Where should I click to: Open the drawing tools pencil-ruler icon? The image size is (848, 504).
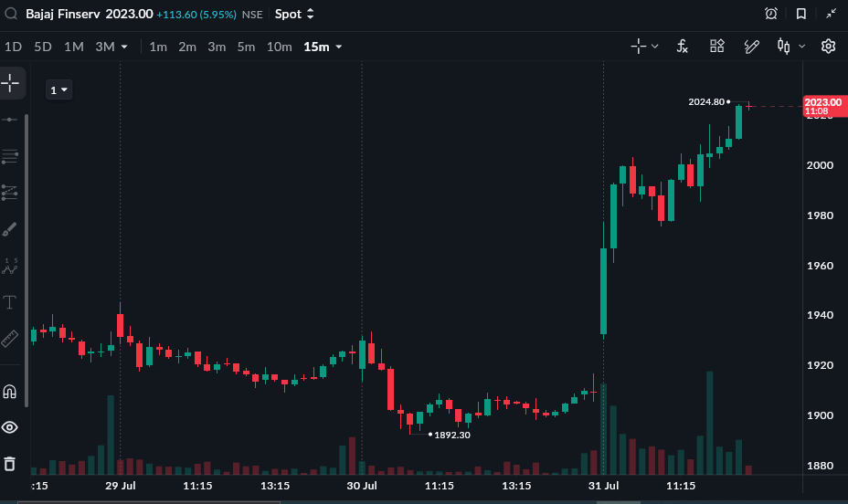coord(751,47)
